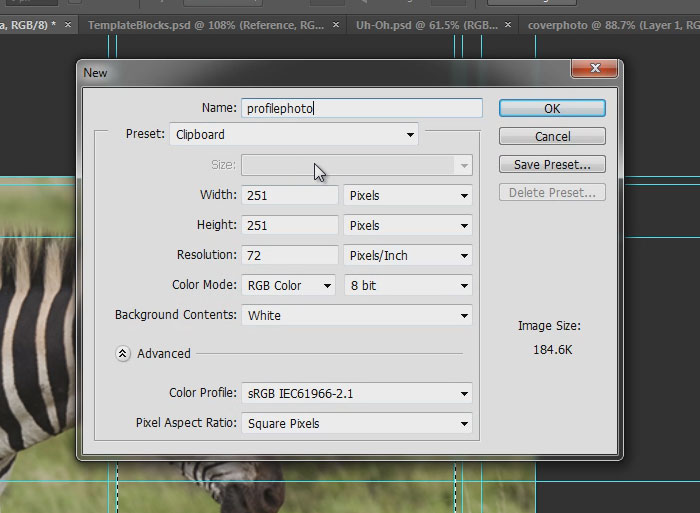The width and height of the screenshot is (700, 513).
Task: Open the Color Mode RGB Color dropdown
Action: pos(288,285)
